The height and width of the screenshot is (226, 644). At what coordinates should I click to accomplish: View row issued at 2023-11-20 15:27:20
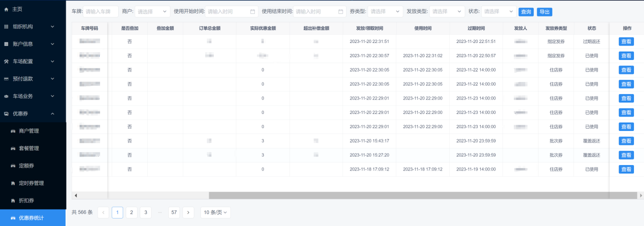point(626,155)
